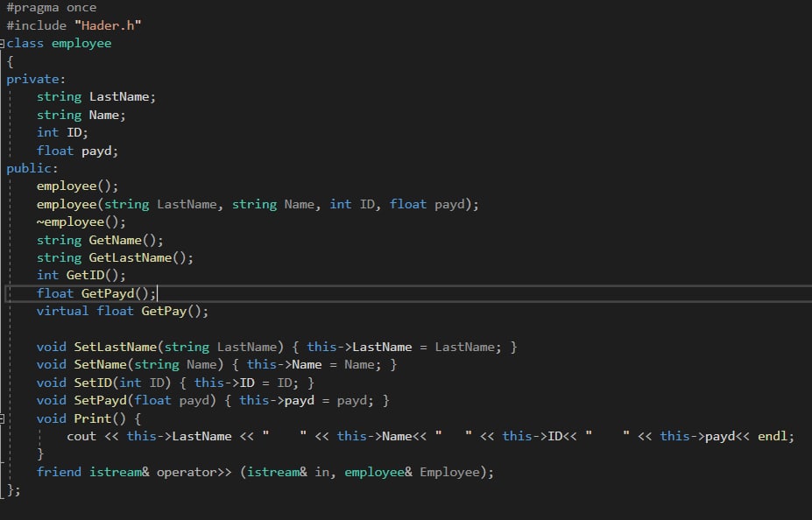Click the 'string Name;' member declaration
The image size is (812, 520).
(x=81, y=115)
